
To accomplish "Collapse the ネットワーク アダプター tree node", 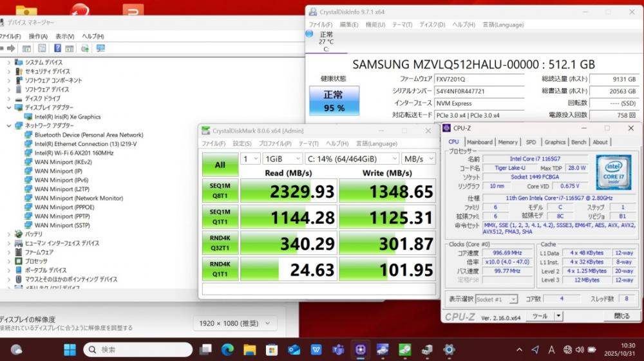I will (x=8, y=125).
